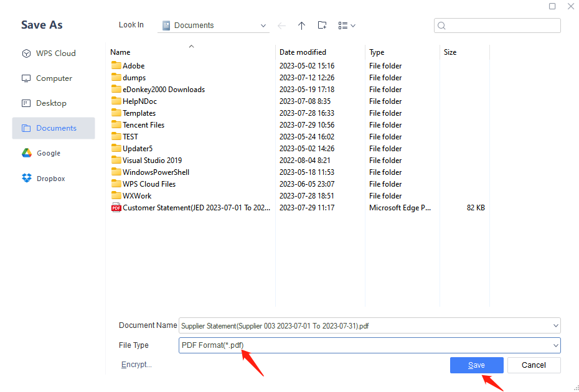Select the Customer Statement PDF file
Viewport: 579px width, 392px height.
(196, 208)
